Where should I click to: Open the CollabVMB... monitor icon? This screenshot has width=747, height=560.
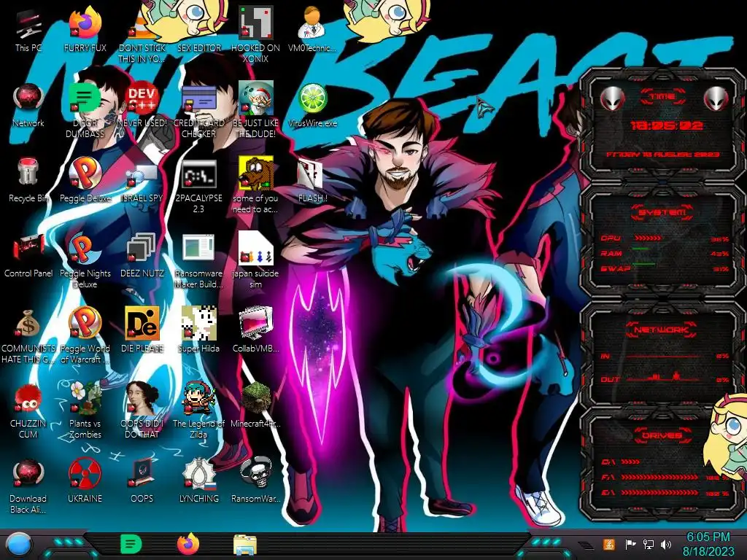[x=255, y=323]
